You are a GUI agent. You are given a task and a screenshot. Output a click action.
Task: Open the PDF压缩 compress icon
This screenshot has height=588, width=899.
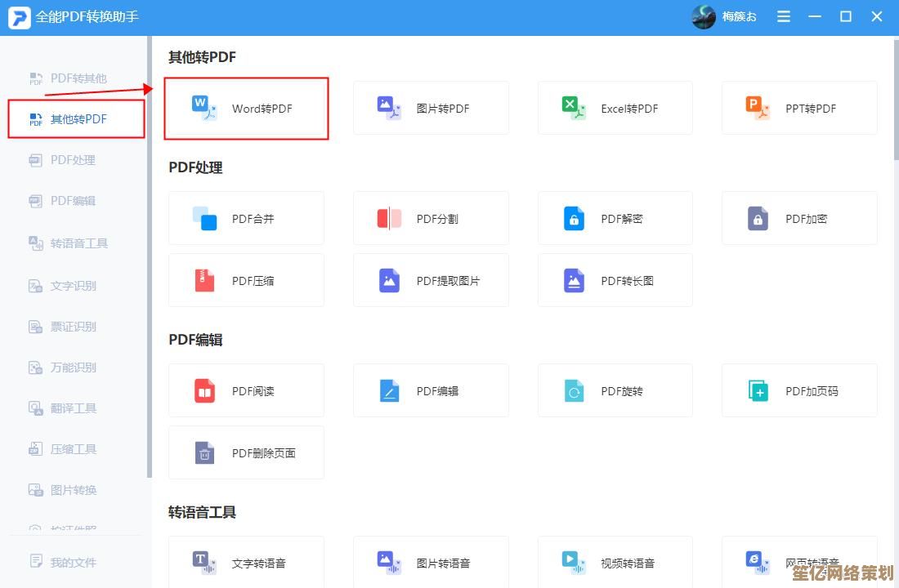coord(204,280)
